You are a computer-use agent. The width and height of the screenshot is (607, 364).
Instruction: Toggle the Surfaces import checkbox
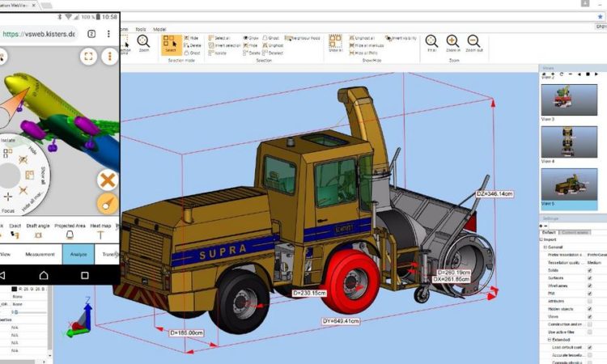[589, 278]
